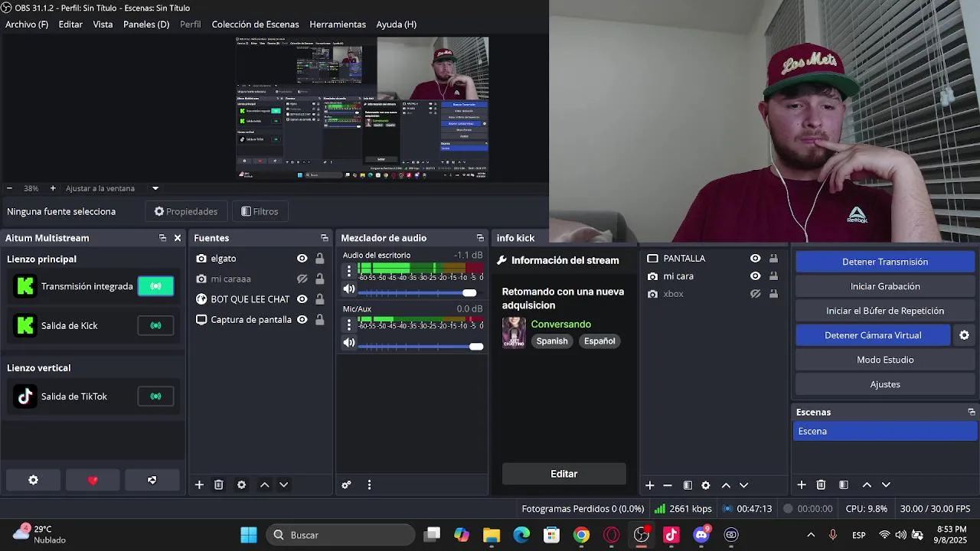Open the Herramientas menu

tap(338, 24)
